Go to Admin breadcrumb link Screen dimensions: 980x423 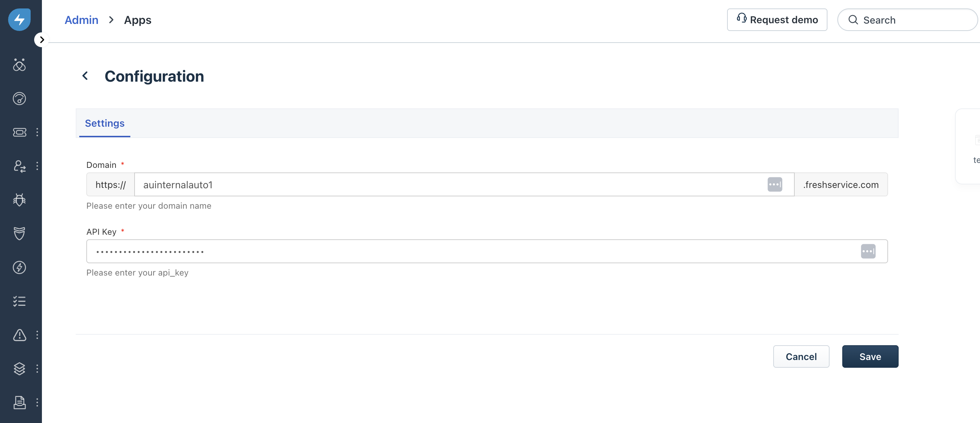[81, 20]
